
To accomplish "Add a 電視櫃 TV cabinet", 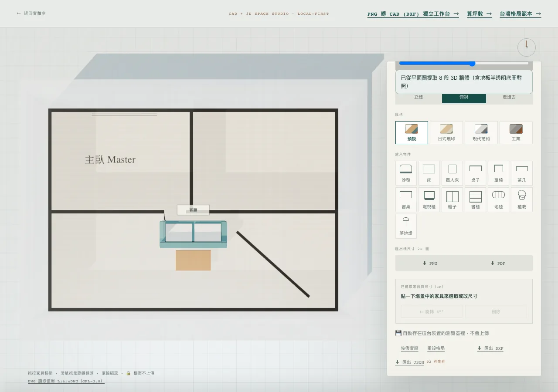I will (429, 200).
